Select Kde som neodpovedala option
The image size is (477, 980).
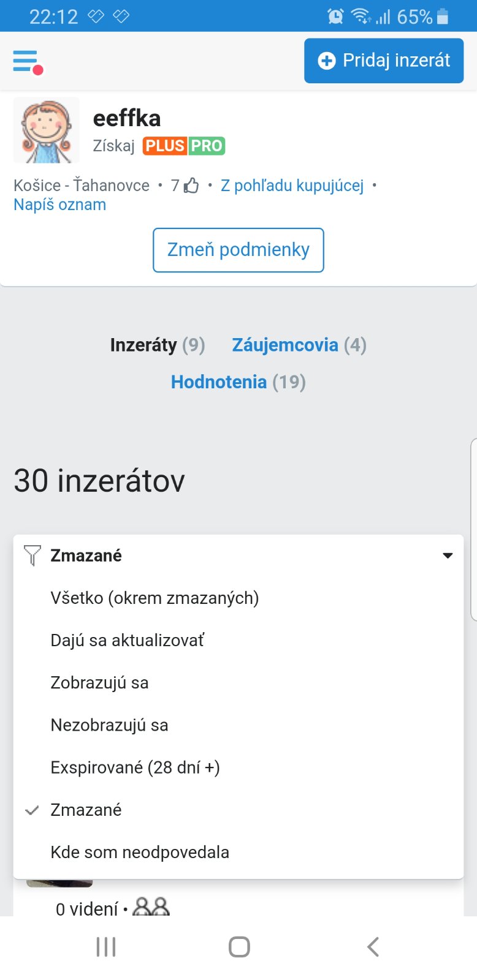pos(140,852)
